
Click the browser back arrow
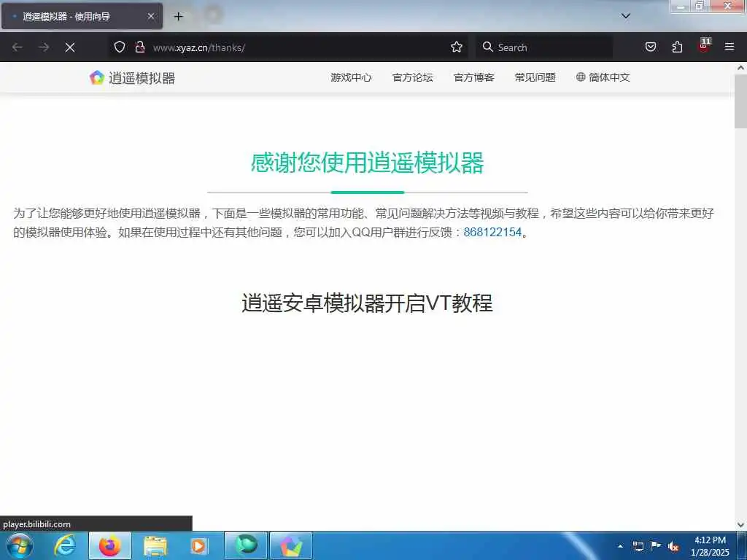[x=18, y=47]
